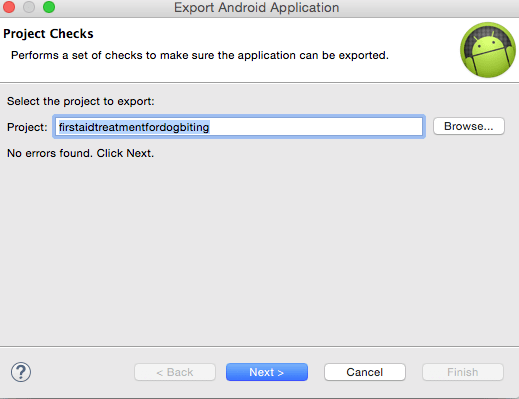Click the Project Checks heading
Screen dimensions: 519x399
[48, 34]
